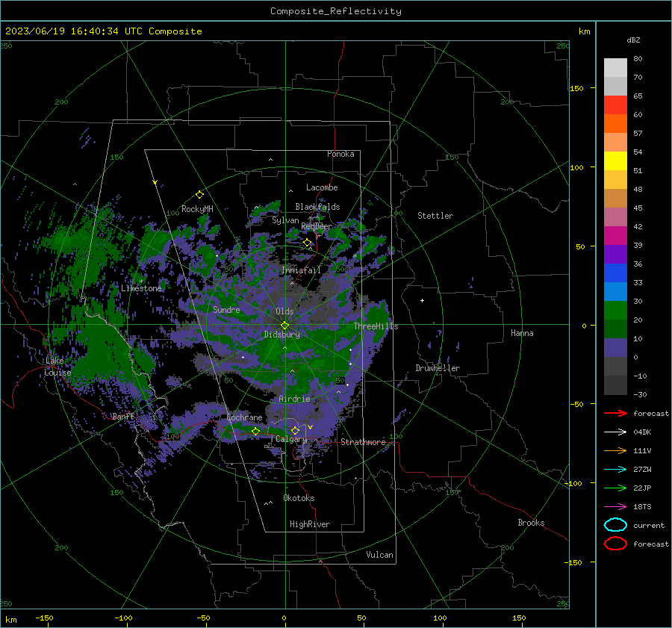Click the HighRiver label
Screen dimensions: 672x628
310,525
